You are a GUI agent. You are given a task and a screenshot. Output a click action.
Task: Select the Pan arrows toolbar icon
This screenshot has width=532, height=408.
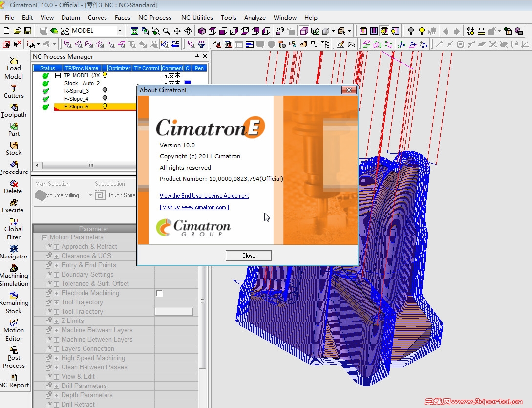click(x=177, y=31)
